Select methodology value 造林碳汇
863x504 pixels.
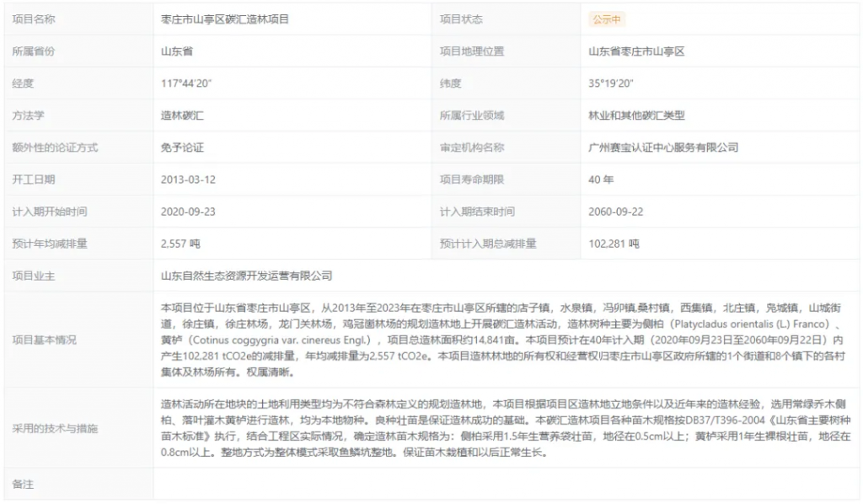pos(182,115)
